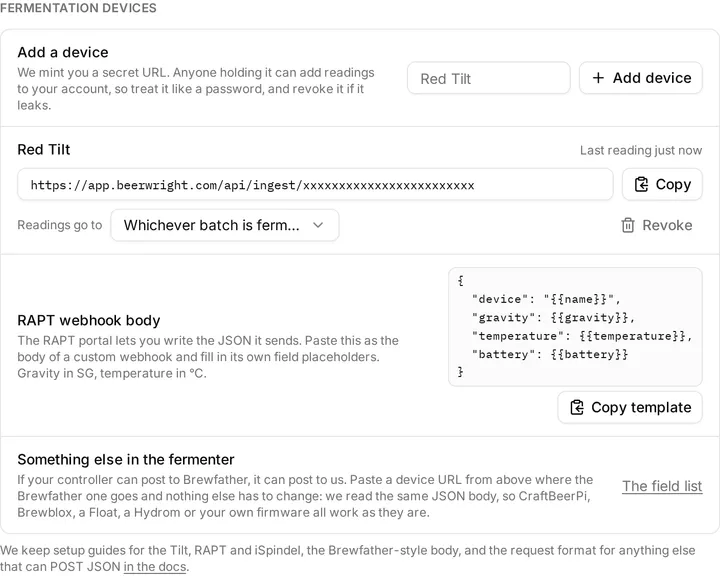Click the 'Add a device' heading
The height and width of the screenshot is (576, 720).
(x=63, y=52)
